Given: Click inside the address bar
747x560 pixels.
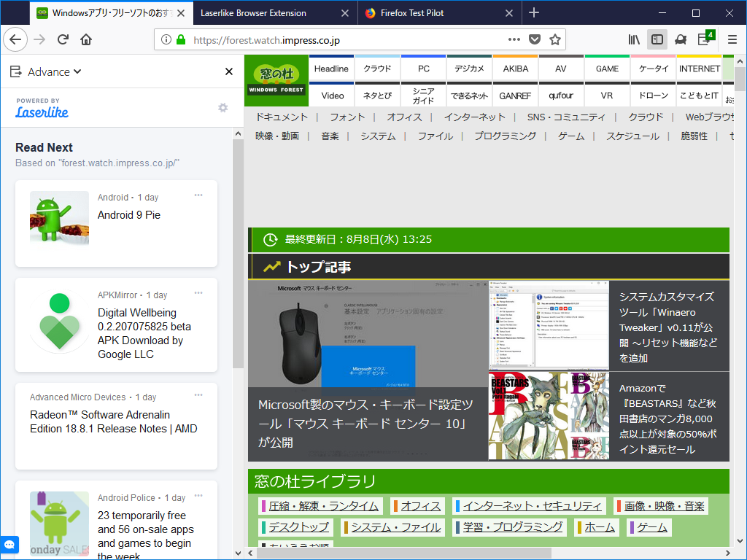Looking at the screenshot, I should tap(328, 41).
